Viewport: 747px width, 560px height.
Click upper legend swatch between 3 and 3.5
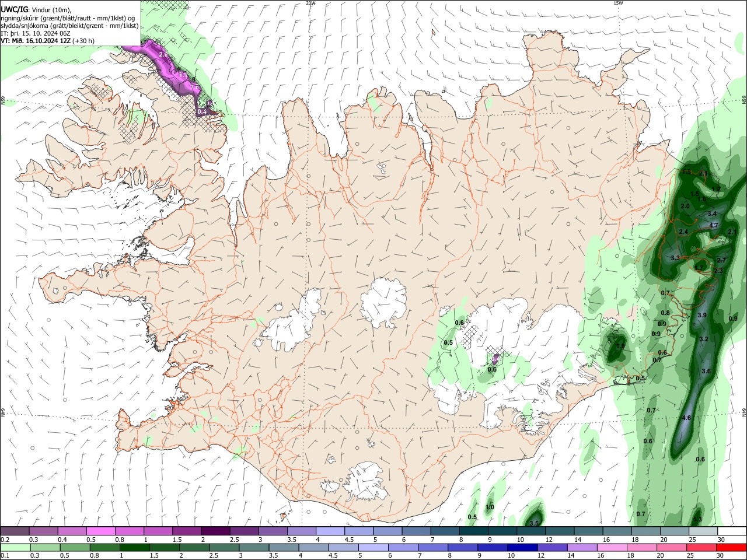coord(273,531)
